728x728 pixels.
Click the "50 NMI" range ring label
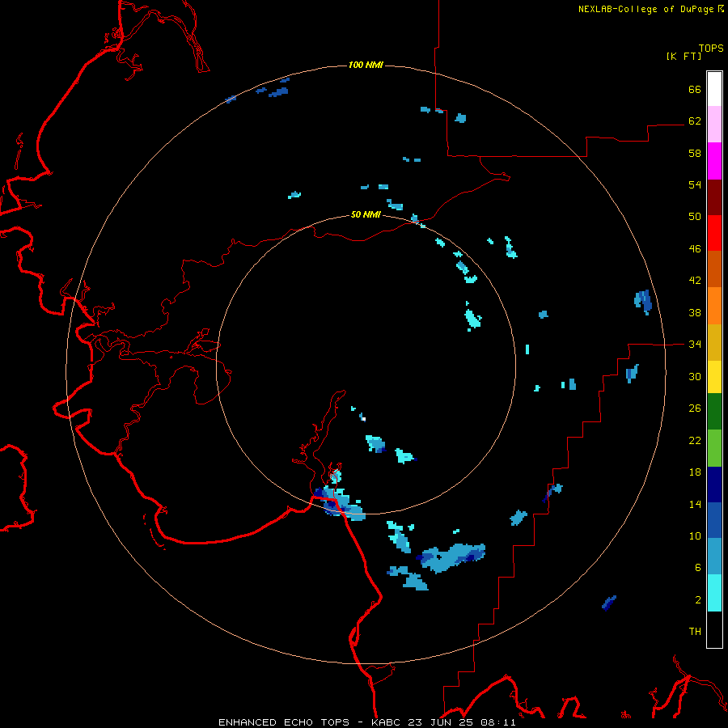pos(366,214)
